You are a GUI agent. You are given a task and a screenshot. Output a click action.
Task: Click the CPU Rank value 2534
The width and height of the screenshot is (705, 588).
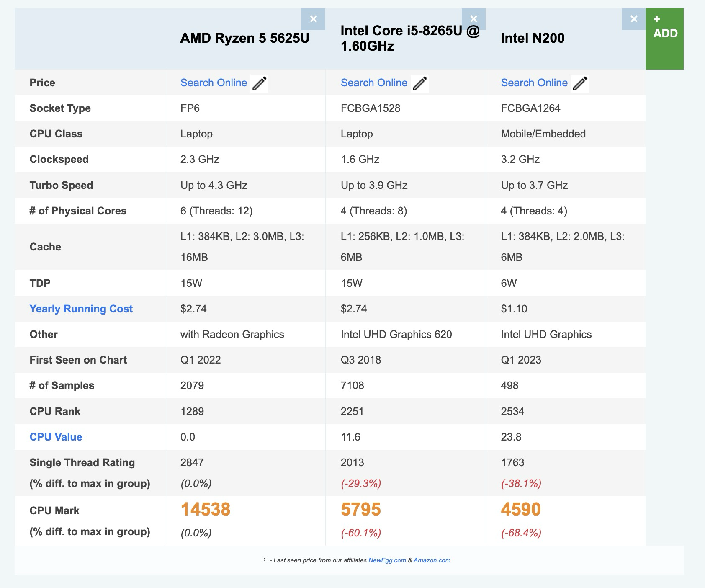pos(512,411)
